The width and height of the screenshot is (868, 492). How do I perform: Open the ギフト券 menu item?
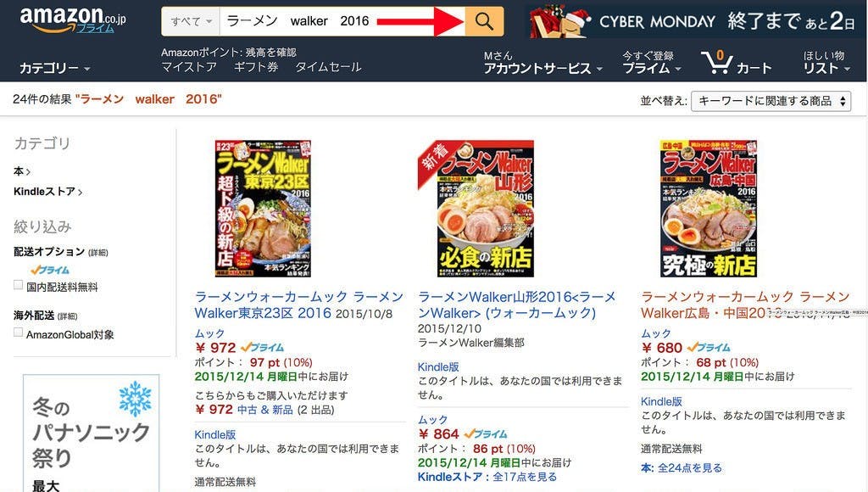(x=256, y=67)
